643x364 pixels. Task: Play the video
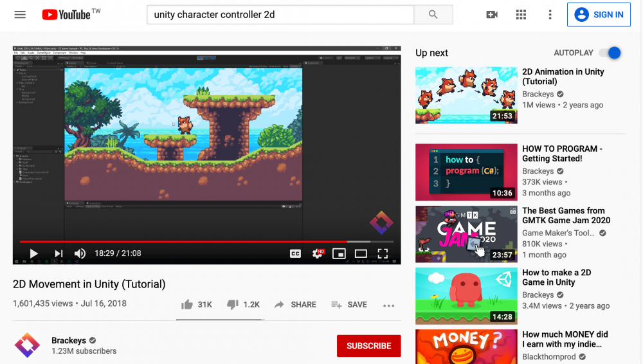click(x=33, y=253)
